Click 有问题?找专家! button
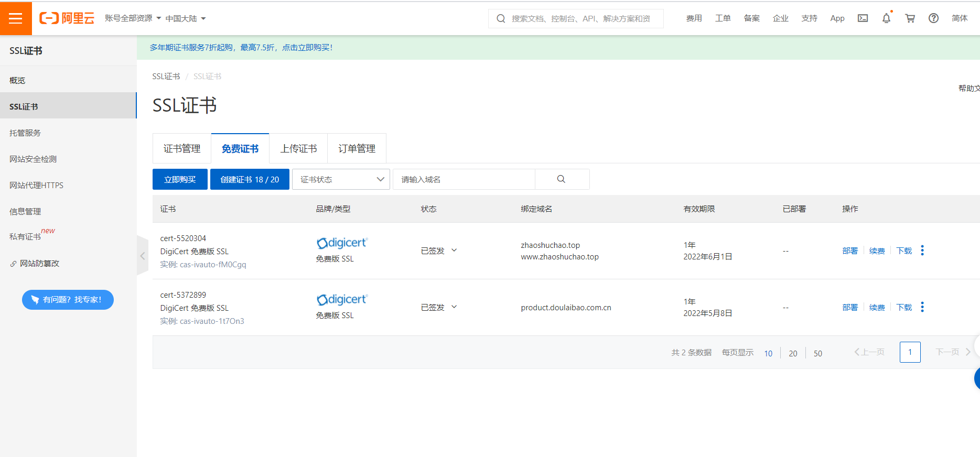The height and width of the screenshot is (457, 980). pos(68,300)
